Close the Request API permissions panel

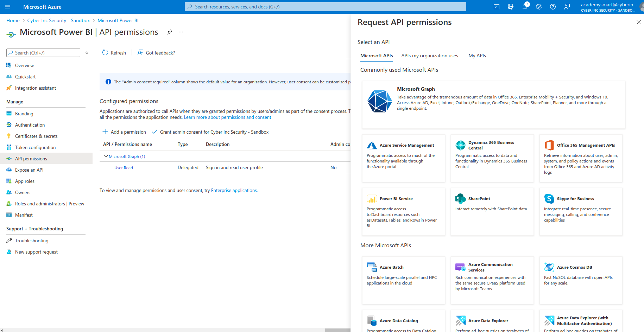638,22
